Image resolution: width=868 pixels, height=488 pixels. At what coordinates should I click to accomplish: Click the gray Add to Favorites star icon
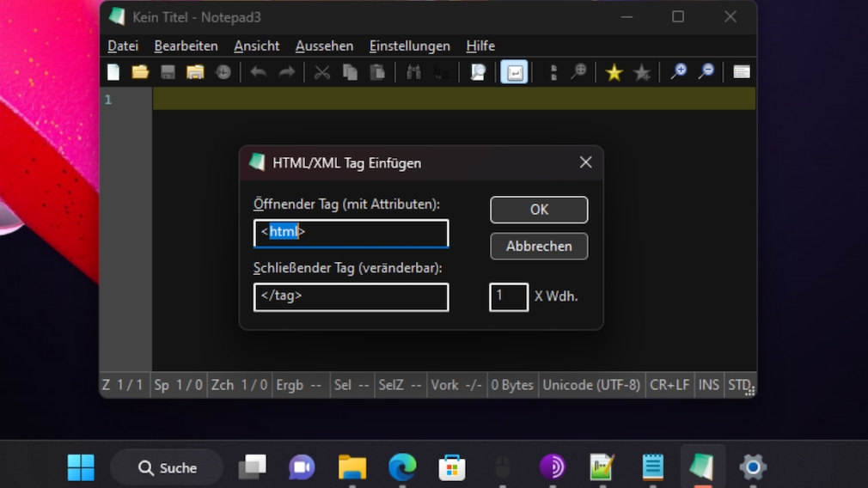642,72
